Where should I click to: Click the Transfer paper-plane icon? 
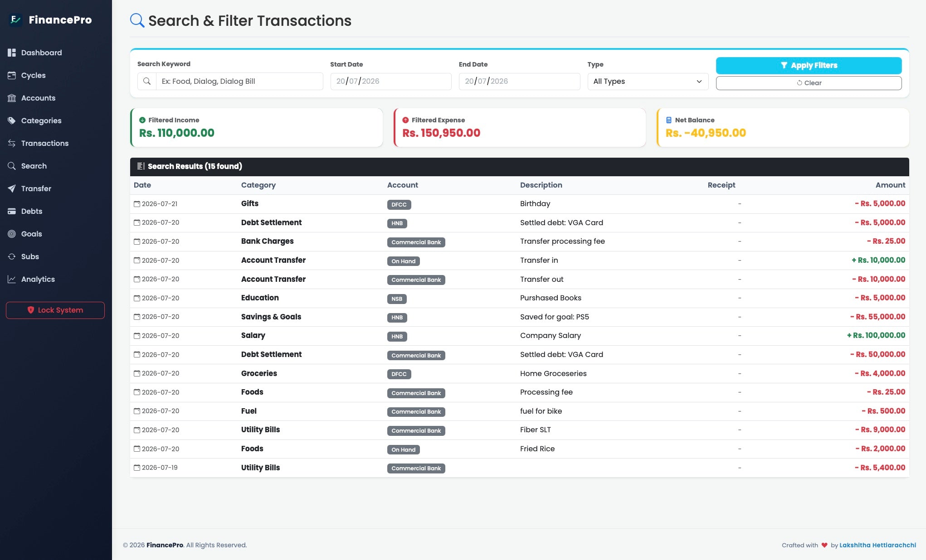coord(12,188)
